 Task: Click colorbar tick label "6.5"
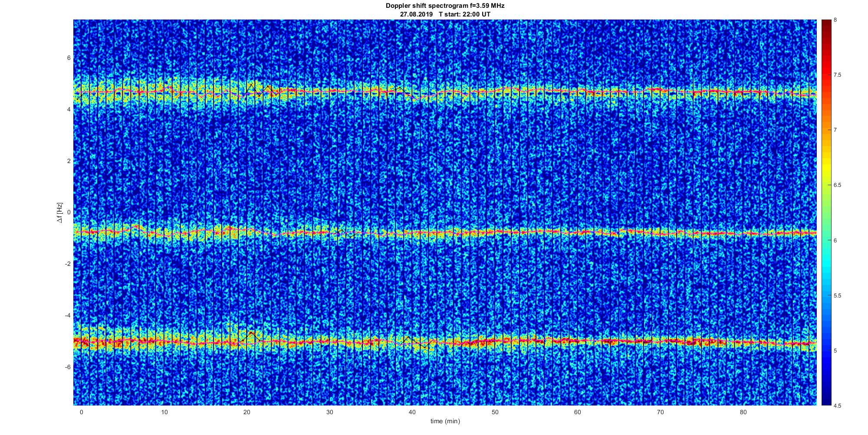(x=837, y=185)
